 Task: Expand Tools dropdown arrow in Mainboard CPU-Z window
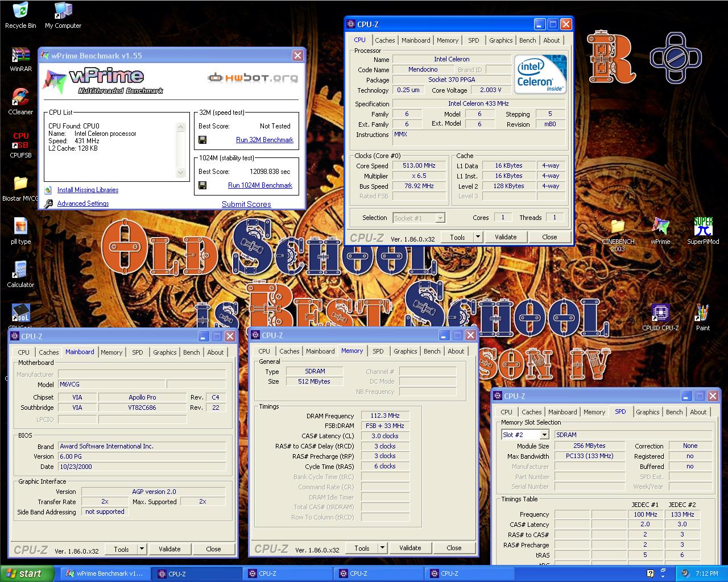[142, 549]
